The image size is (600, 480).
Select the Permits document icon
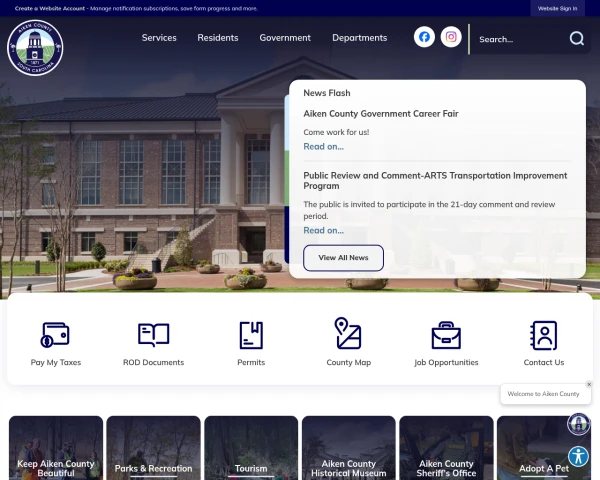point(251,334)
